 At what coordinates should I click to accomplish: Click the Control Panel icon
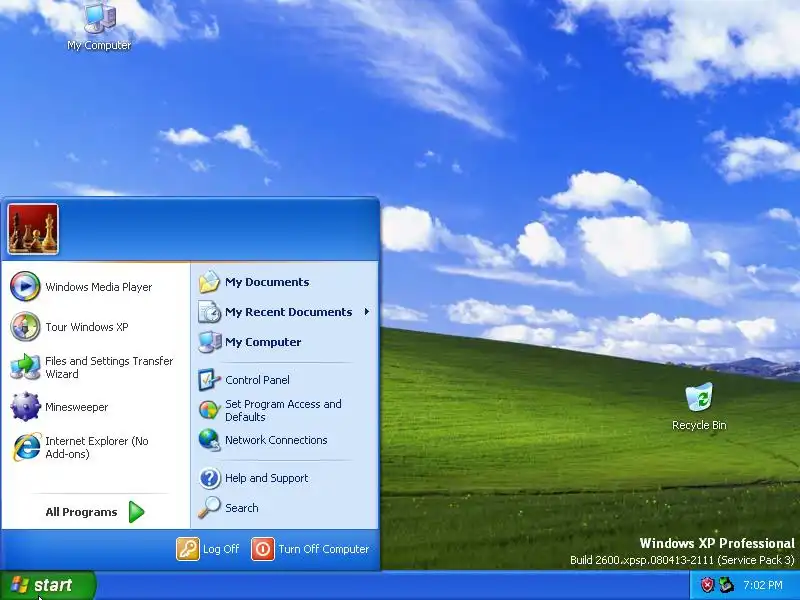(209, 380)
